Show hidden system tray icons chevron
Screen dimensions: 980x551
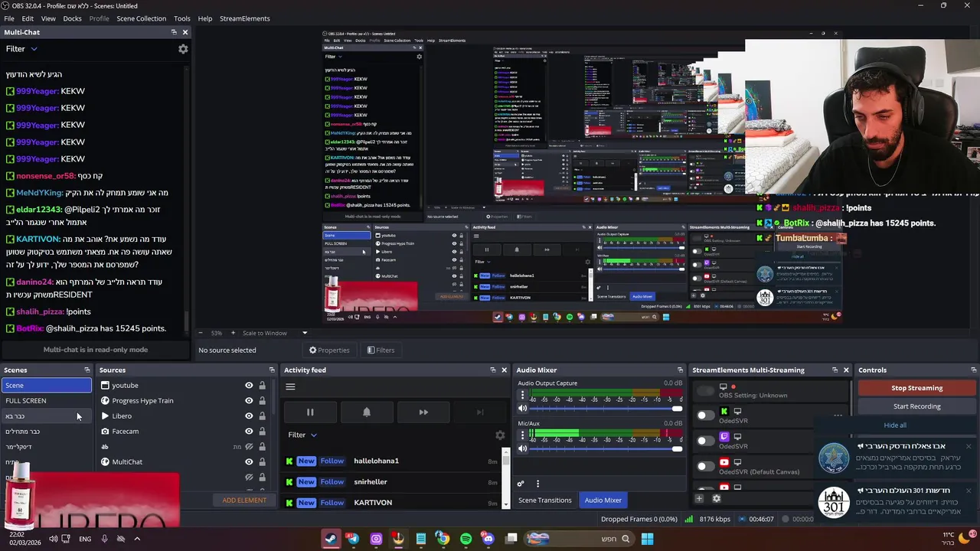pos(137,539)
